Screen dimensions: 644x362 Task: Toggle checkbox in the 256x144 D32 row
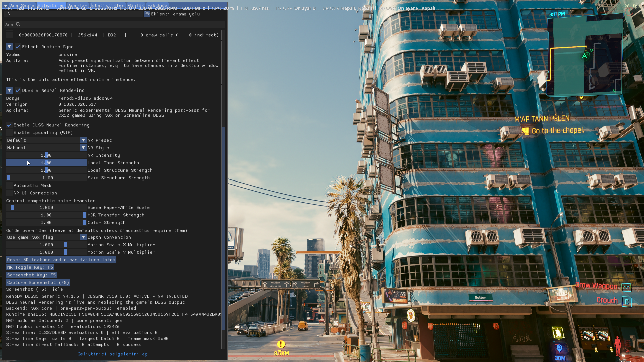[9, 35]
